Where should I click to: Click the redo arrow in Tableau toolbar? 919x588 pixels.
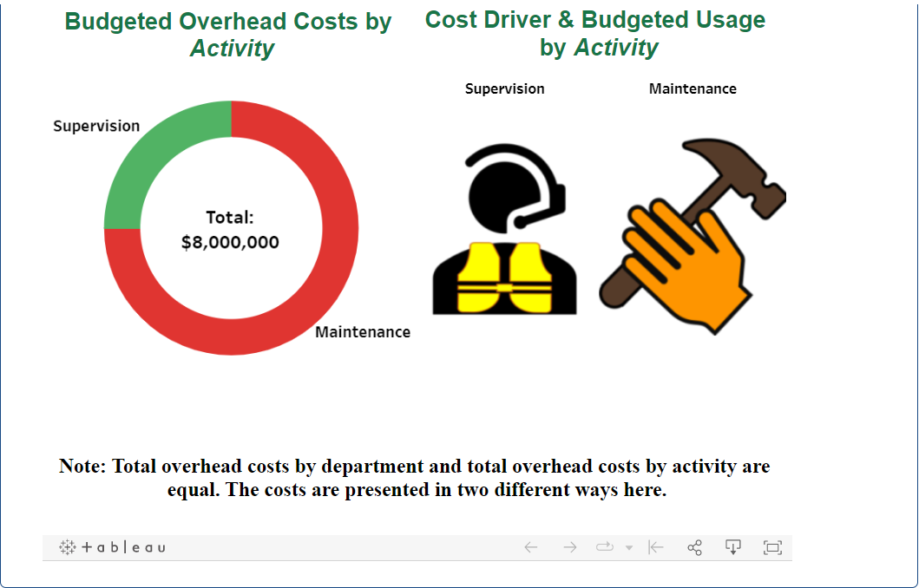click(570, 547)
